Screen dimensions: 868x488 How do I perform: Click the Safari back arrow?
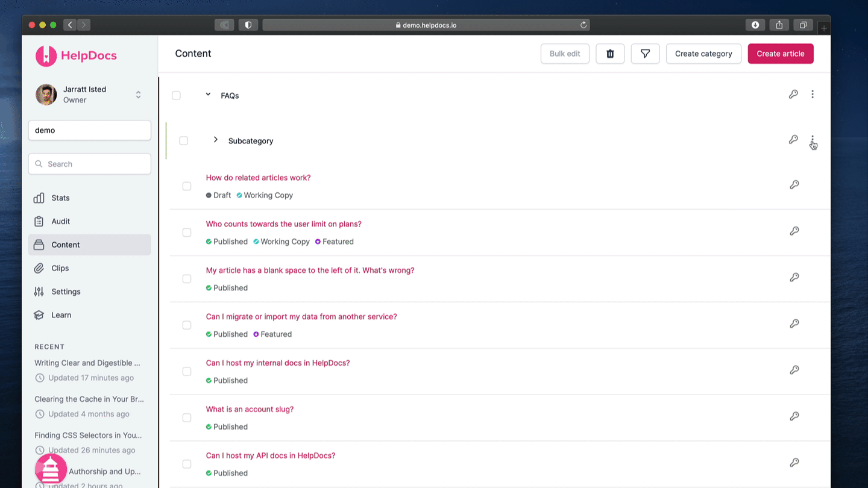70,25
